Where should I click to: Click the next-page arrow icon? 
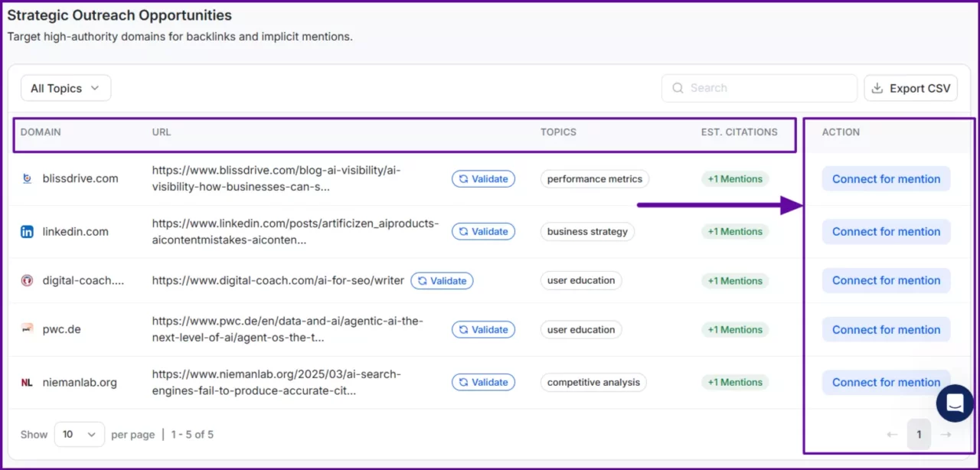946,434
